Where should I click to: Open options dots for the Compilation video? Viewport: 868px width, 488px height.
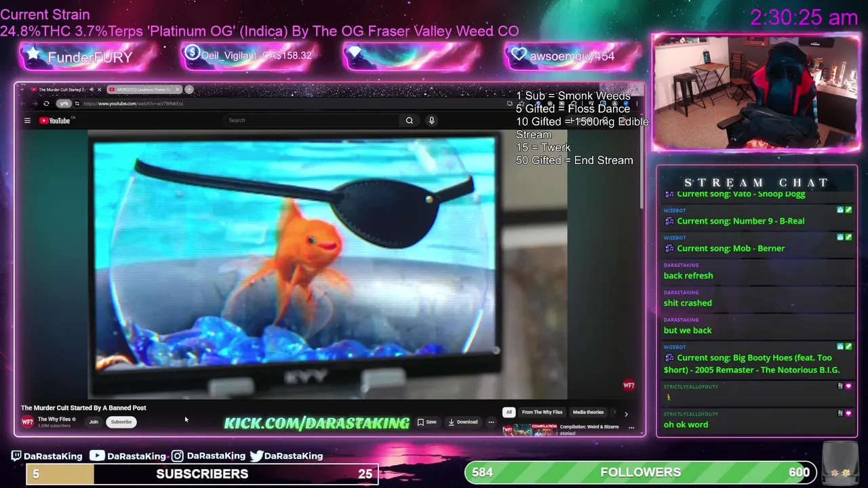click(x=631, y=428)
